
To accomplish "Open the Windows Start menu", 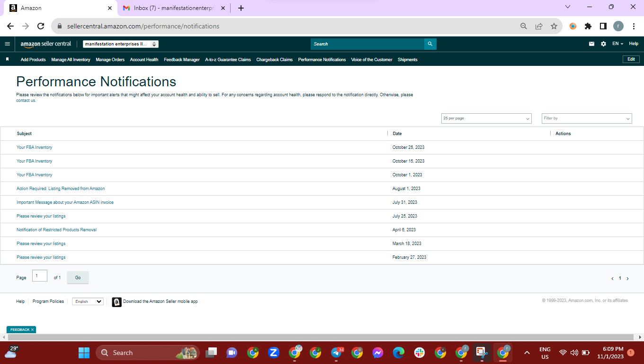I will tap(84, 353).
